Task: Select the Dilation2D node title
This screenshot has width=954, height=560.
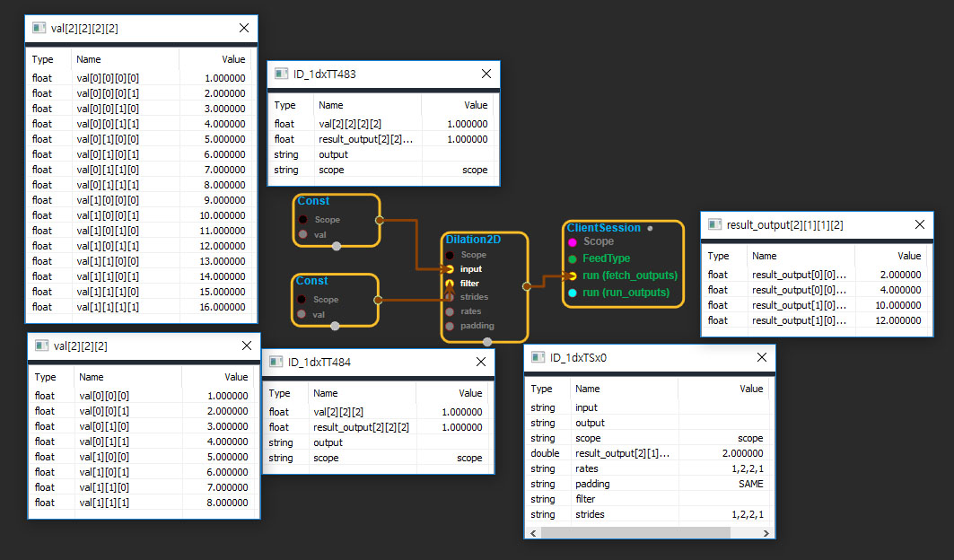Action: [x=474, y=241]
